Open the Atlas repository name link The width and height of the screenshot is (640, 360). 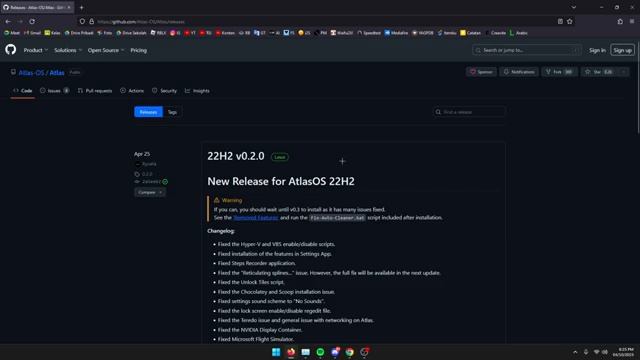[57, 73]
